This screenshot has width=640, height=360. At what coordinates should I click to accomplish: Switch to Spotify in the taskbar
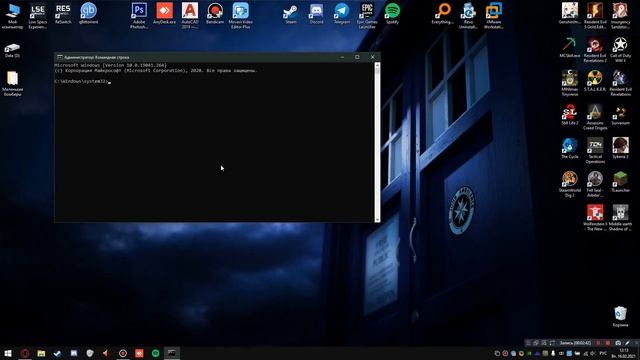(x=156, y=353)
